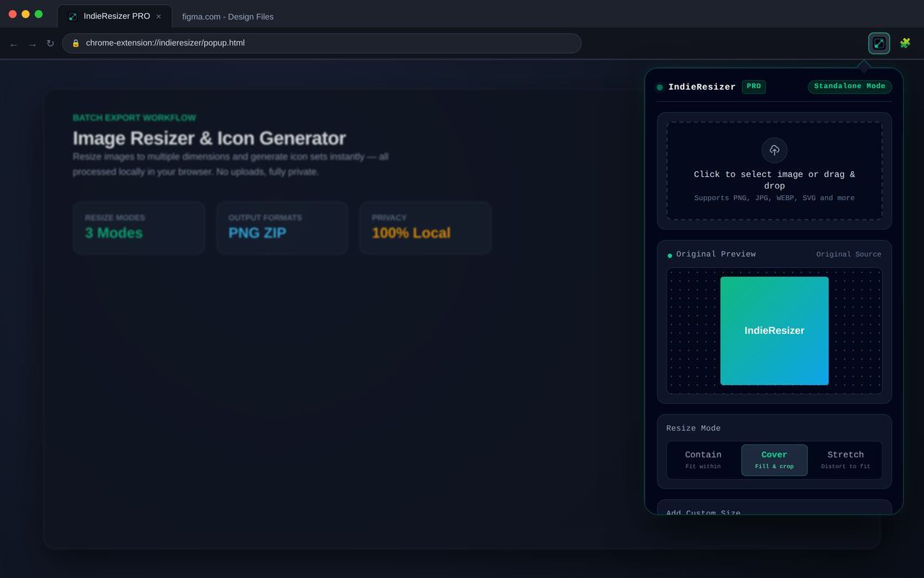Click the macOS green fullscreen window button
The width and height of the screenshot is (924, 578).
coord(38,14)
